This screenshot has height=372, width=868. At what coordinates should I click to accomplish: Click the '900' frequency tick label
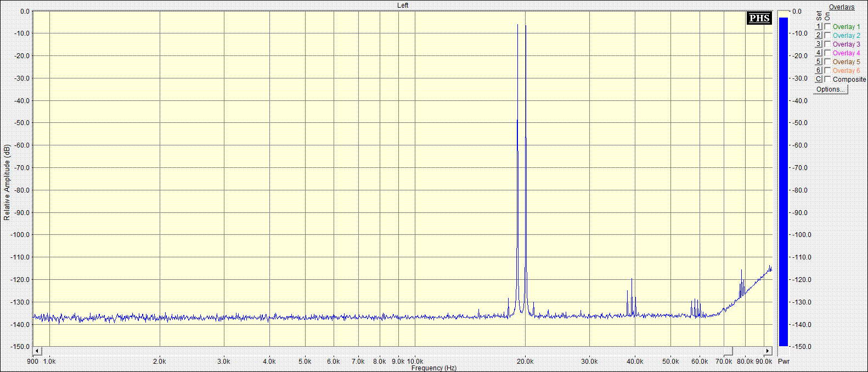coord(32,361)
